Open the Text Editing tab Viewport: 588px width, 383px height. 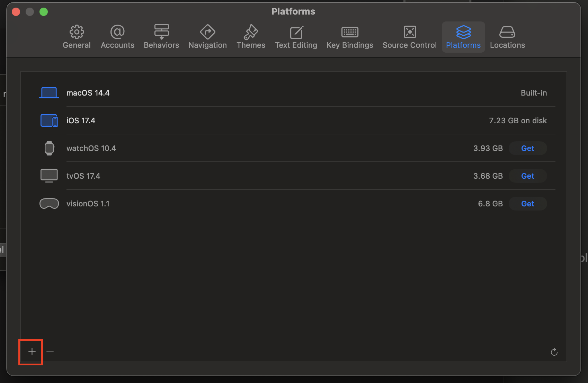296,37
